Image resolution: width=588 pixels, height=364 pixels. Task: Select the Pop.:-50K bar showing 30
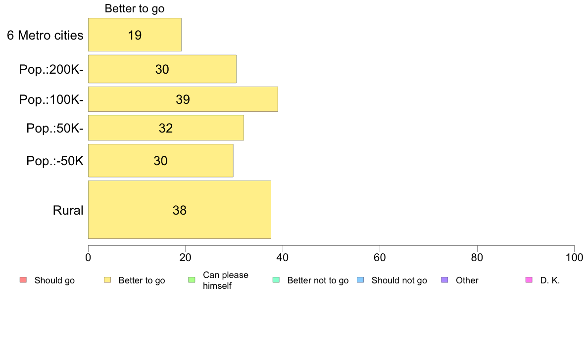161,160
